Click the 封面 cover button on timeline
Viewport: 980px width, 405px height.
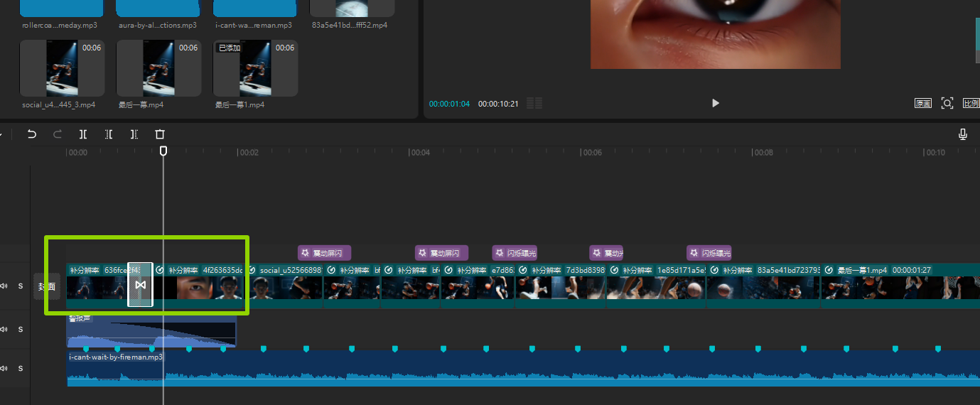(46, 286)
